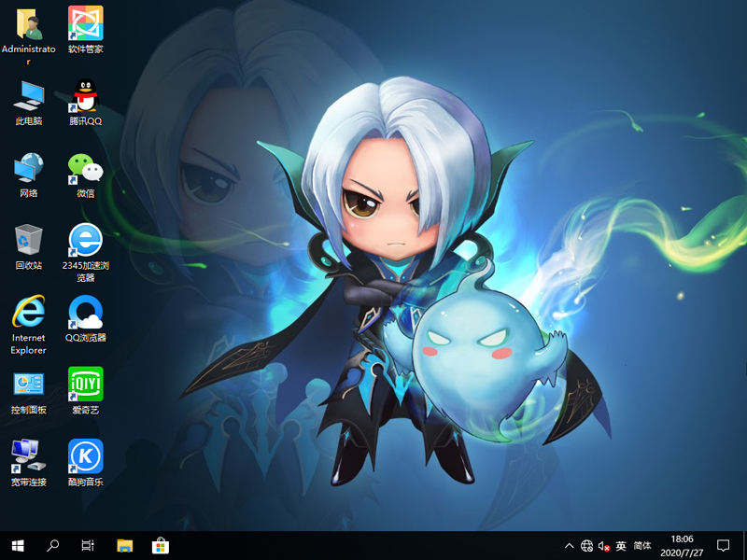Launch 软件管家 desktop shortcut
This screenshot has width=747, height=560.
click(x=86, y=23)
